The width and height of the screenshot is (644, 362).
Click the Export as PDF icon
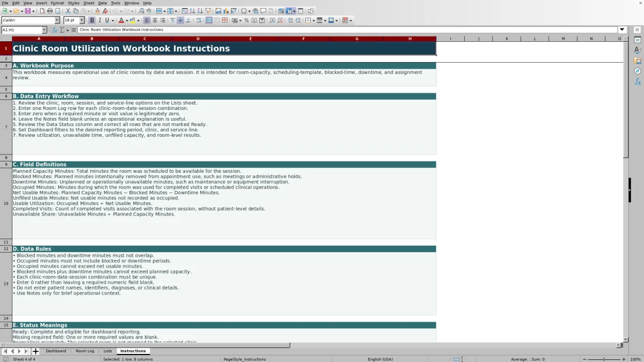[42, 11]
